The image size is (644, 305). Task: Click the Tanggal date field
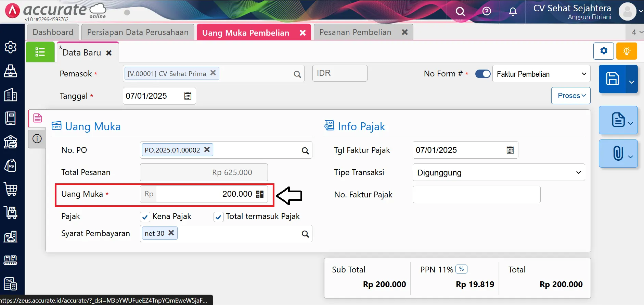[159, 96]
